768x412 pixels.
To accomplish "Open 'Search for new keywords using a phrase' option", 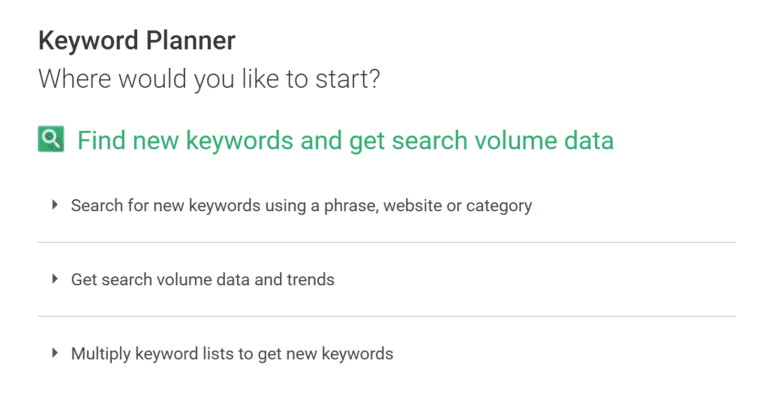I will coord(301,206).
